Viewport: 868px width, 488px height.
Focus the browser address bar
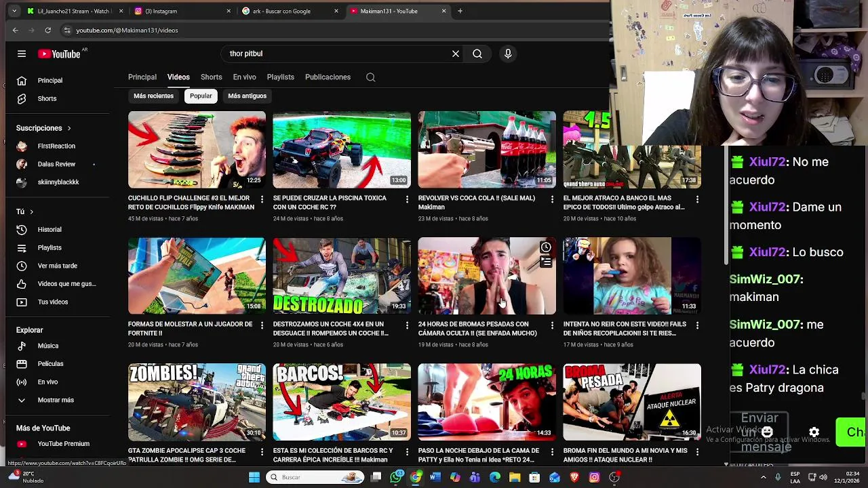click(x=332, y=30)
